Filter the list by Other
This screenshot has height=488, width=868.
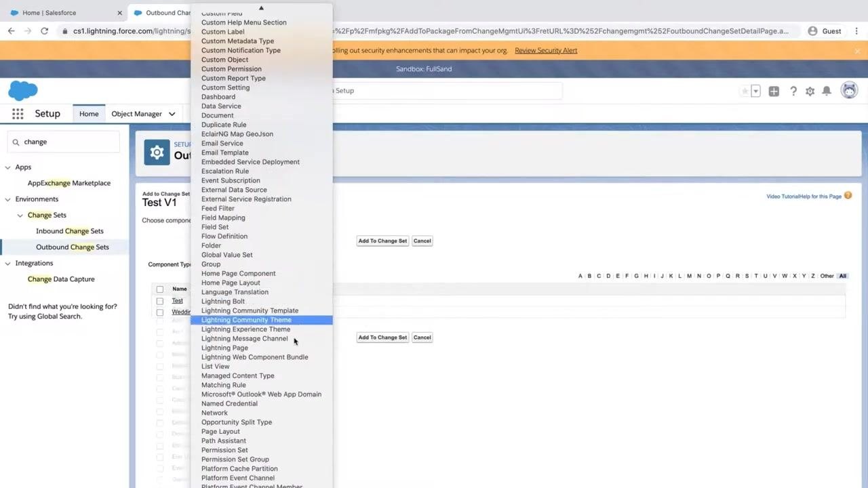click(x=827, y=276)
